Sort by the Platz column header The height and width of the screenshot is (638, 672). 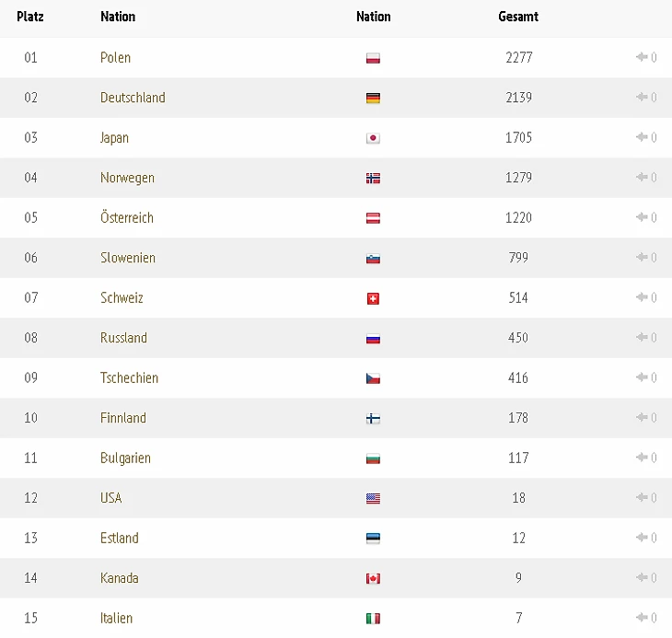click(x=30, y=17)
